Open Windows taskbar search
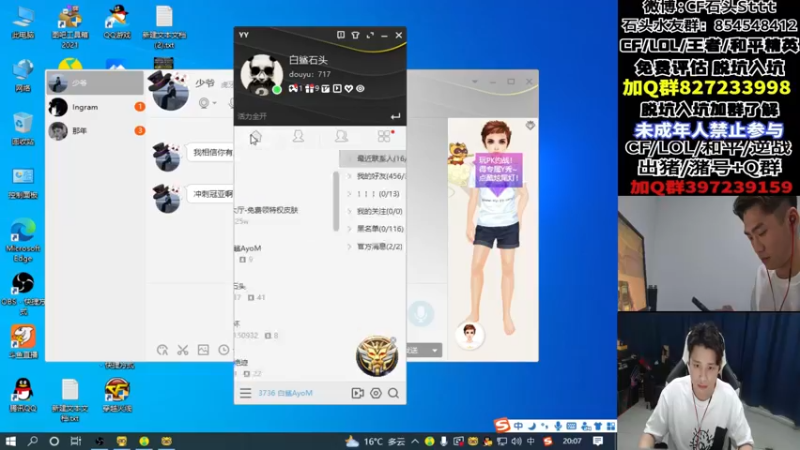 tap(32, 441)
